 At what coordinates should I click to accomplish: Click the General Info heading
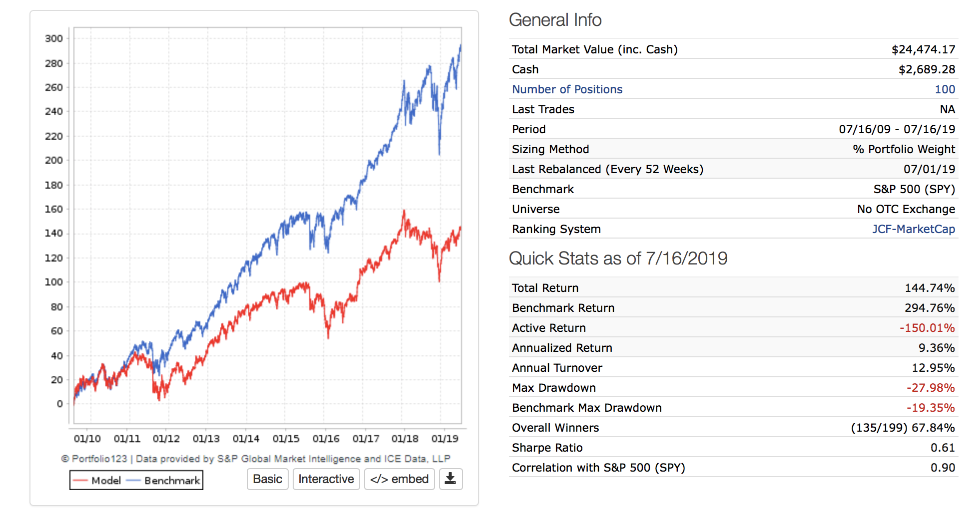click(555, 20)
